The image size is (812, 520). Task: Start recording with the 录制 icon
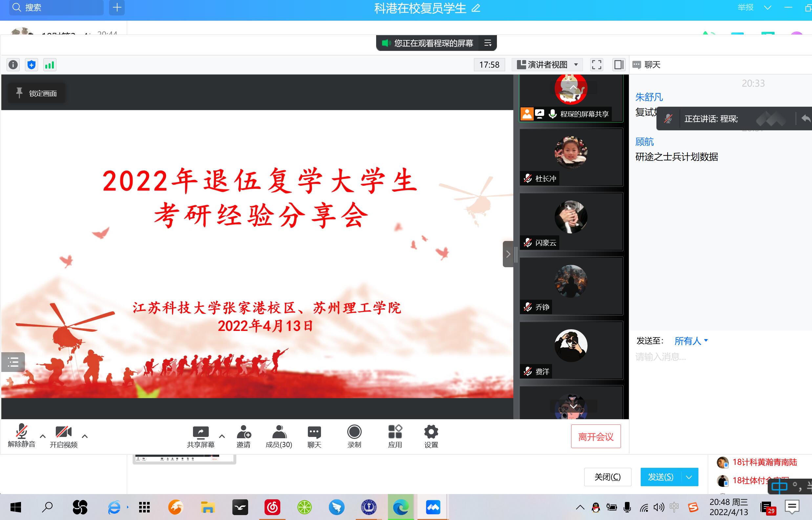pos(354,436)
